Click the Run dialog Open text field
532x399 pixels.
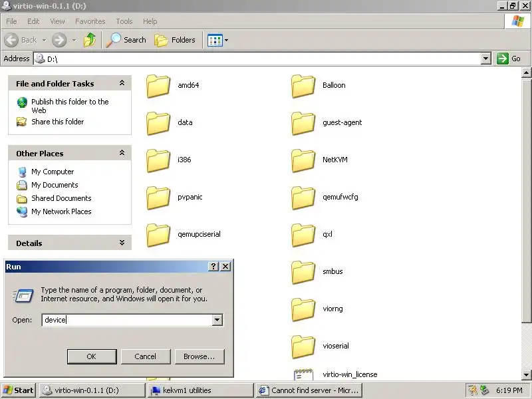click(127, 320)
